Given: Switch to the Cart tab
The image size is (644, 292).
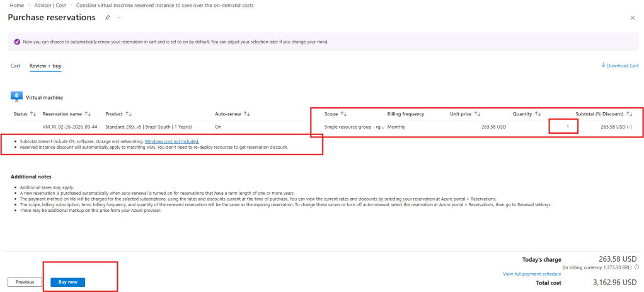Looking at the screenshot, I should (16, 66).
